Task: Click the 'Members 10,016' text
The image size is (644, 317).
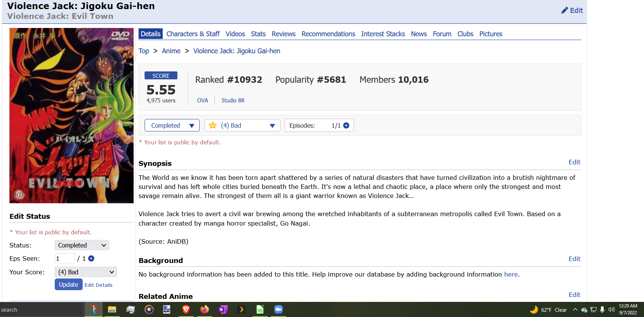Action: tap(394, 80)
